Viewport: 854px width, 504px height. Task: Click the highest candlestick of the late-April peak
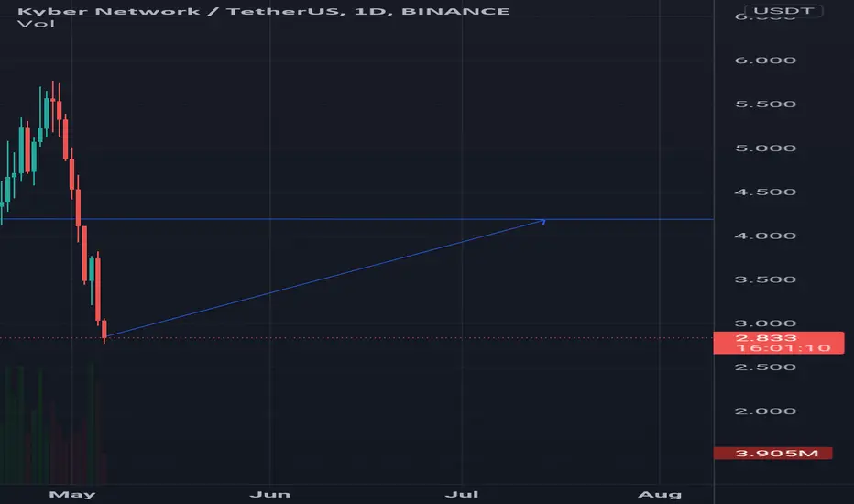53,107
